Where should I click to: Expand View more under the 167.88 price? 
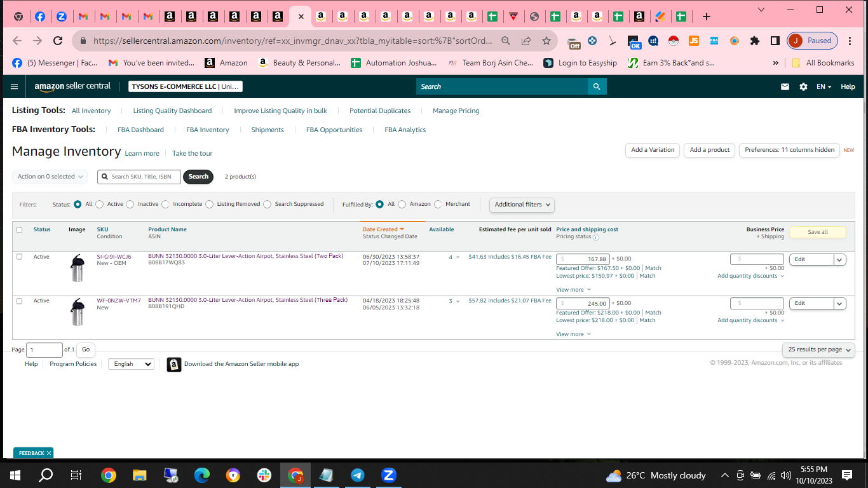click(x=573, y=290)
